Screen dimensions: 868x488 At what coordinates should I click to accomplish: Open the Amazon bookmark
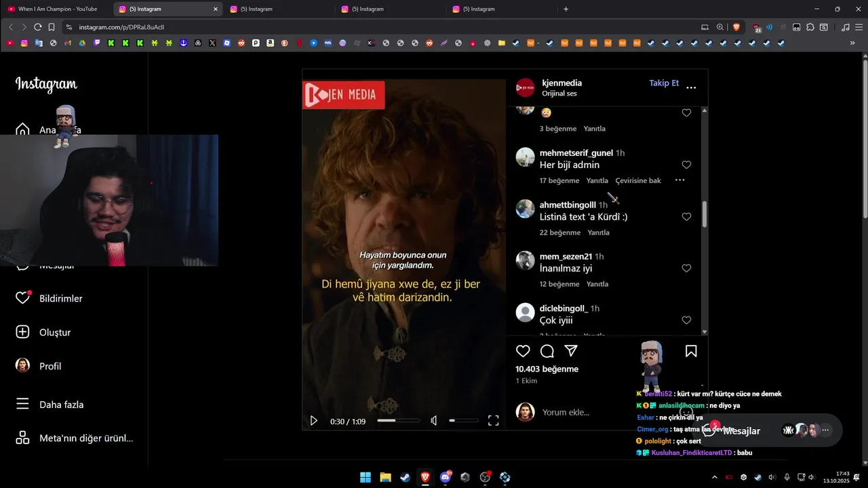pos(270,43)
